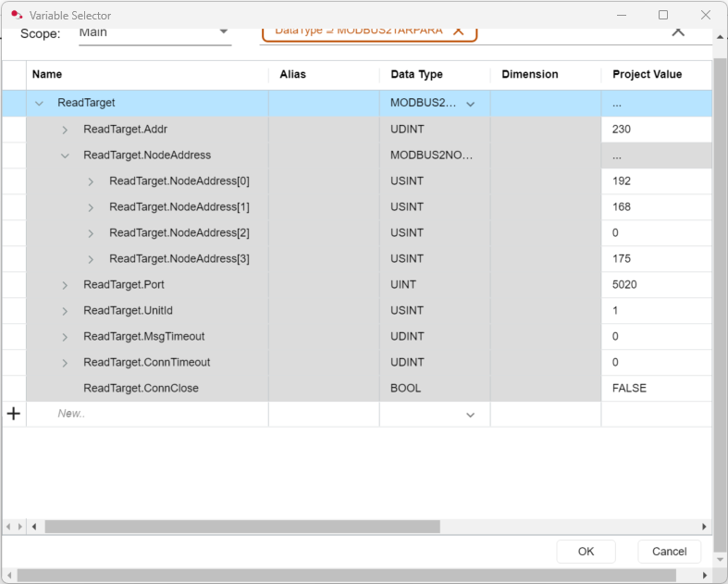Open the Scope dropdown showing Main

(224, 31)
